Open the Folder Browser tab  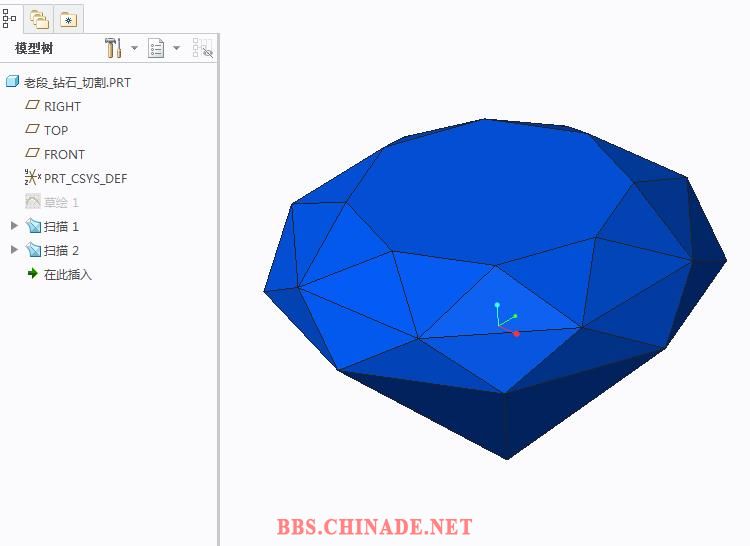click(x=39, y=19)
